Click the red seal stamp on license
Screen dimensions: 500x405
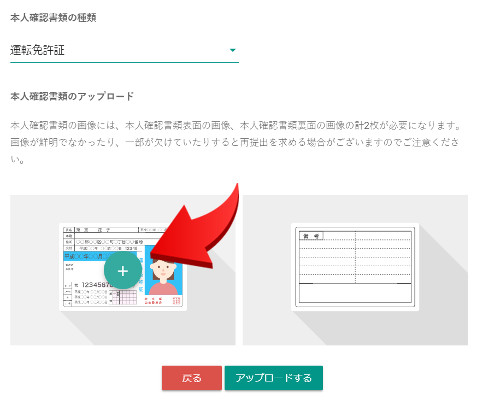pyautogui.click(x=177, y=301)
